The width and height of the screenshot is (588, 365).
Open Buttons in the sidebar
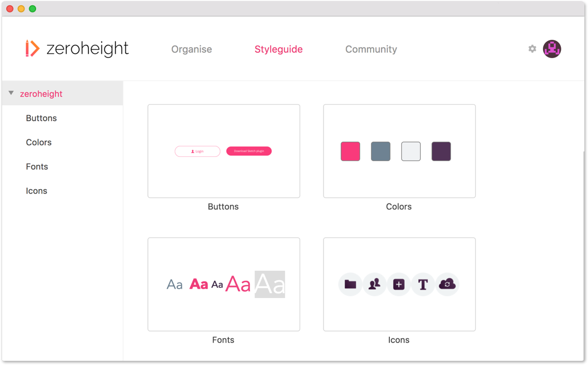coord(41,118)
